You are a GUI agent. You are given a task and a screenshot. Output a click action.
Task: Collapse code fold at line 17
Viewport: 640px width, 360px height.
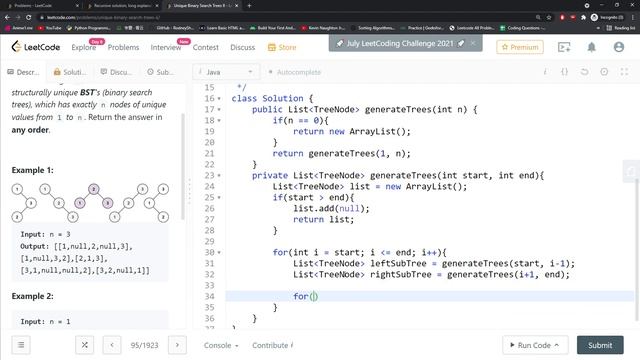coord(219,109)
